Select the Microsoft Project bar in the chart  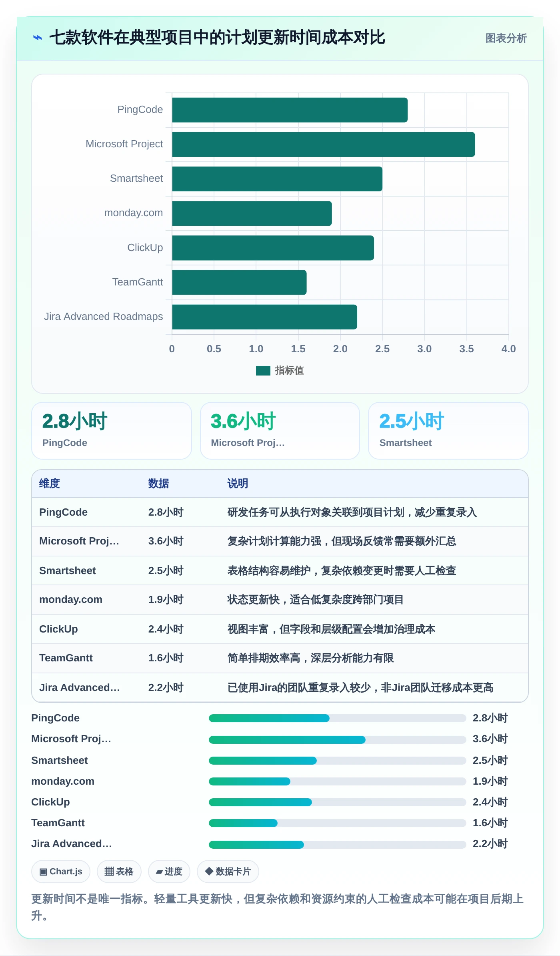click(324, 145)
